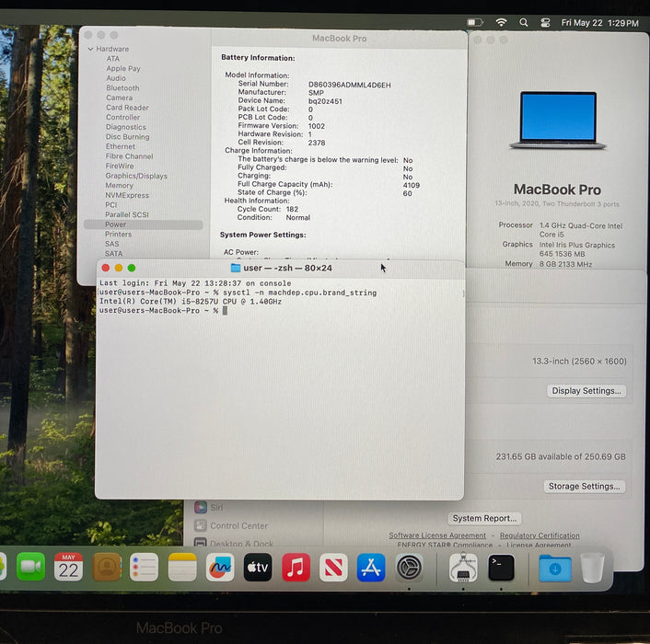650x644 pixels.
Task: Click the date and time in menu bar
Action: pyautogui.click(x=599, y=23)
